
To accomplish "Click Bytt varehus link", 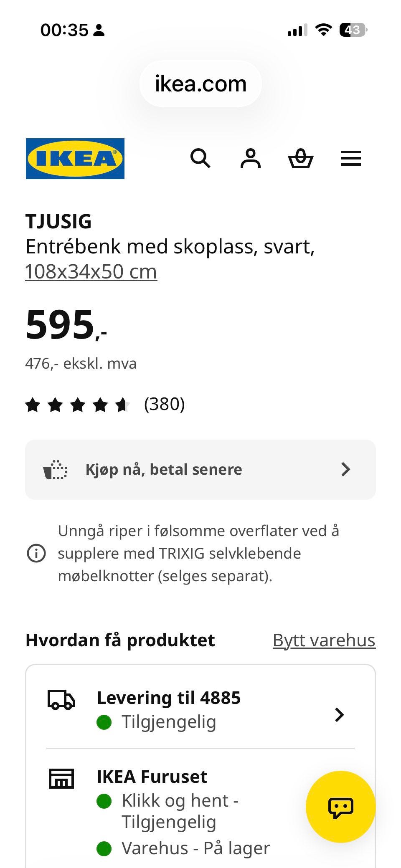I will 324,640.
